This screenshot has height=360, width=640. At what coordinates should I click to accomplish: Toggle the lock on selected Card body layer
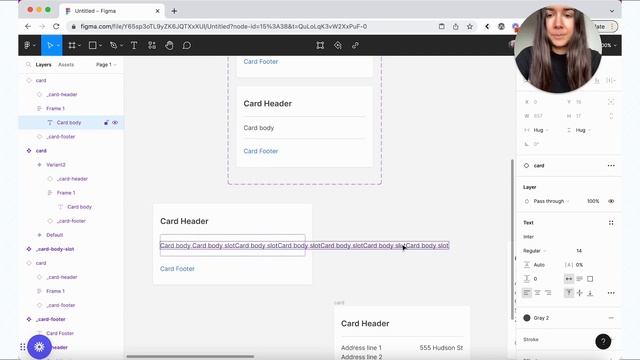106,122
